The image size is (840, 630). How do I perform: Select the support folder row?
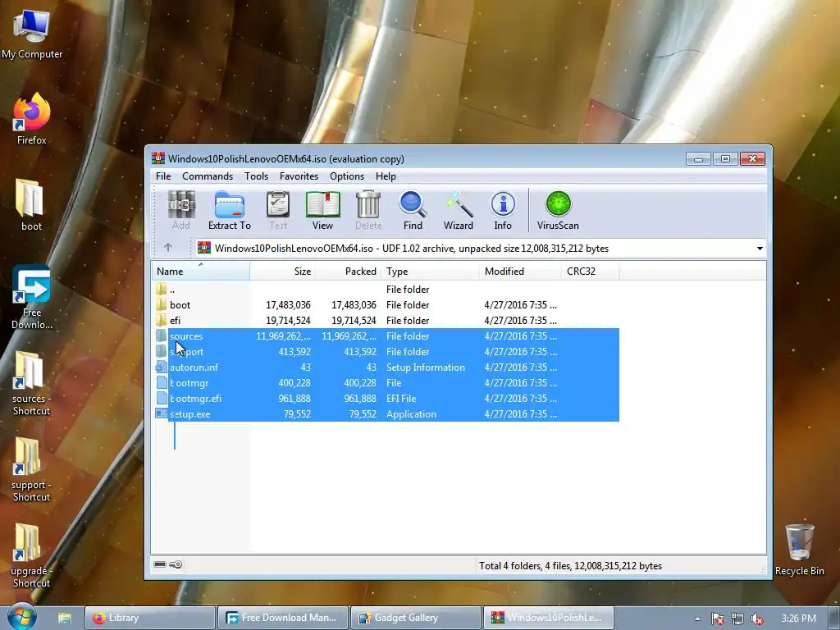pyautogui.click(x=386, y=351)
